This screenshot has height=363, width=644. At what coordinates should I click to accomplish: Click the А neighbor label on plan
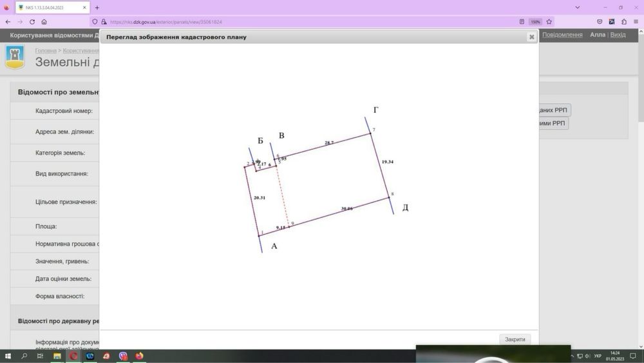[274, 246]
